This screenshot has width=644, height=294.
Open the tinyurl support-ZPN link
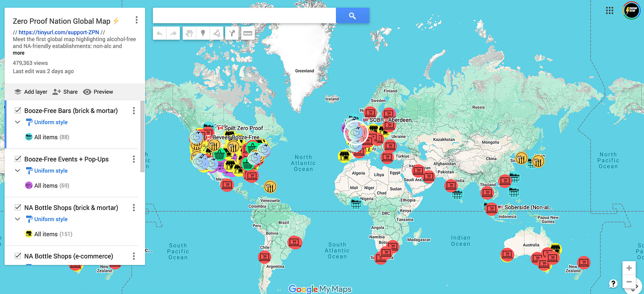pos(59,32)
